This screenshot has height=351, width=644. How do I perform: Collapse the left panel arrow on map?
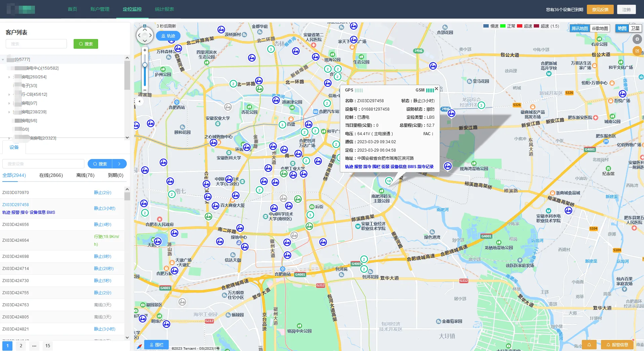[x=139, y=101]
